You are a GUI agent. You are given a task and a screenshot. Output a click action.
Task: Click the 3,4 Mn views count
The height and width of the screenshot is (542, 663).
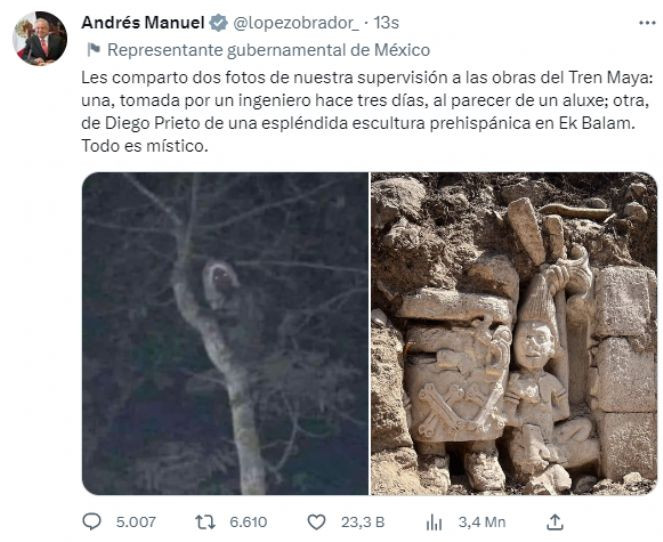click(x=482, y=521)
